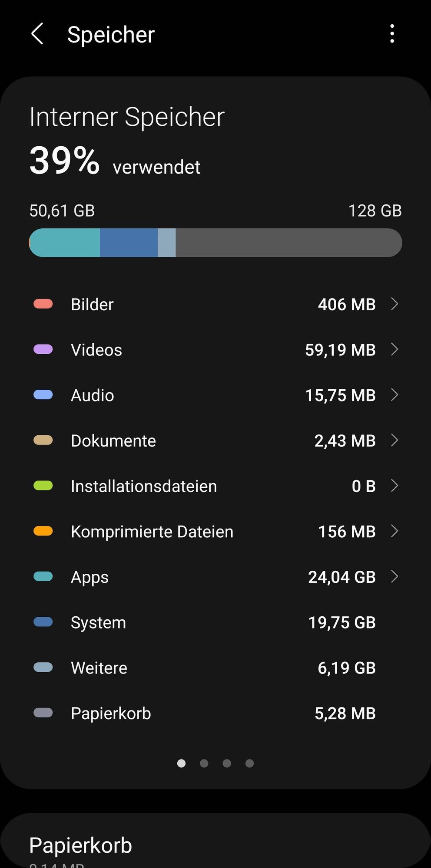Image resolution: width=431 pixels, height=868 pixels.
Task: Expand the Audio category chevron
Action: pos(395,395)
